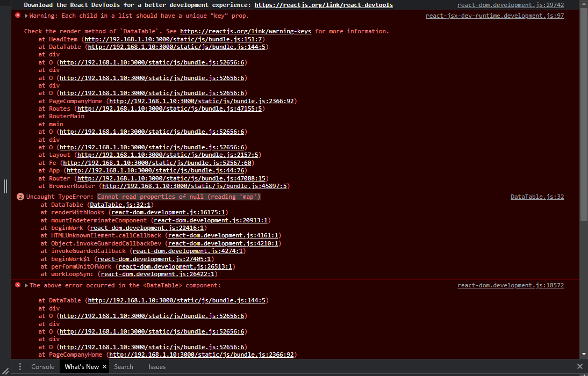Click the highlighted 'Cannot read properties of null' text

(178, 197)
